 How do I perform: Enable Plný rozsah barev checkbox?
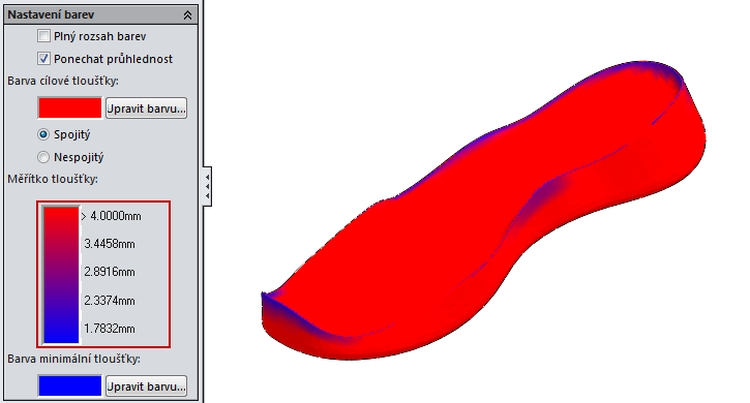tap(44, 36)
